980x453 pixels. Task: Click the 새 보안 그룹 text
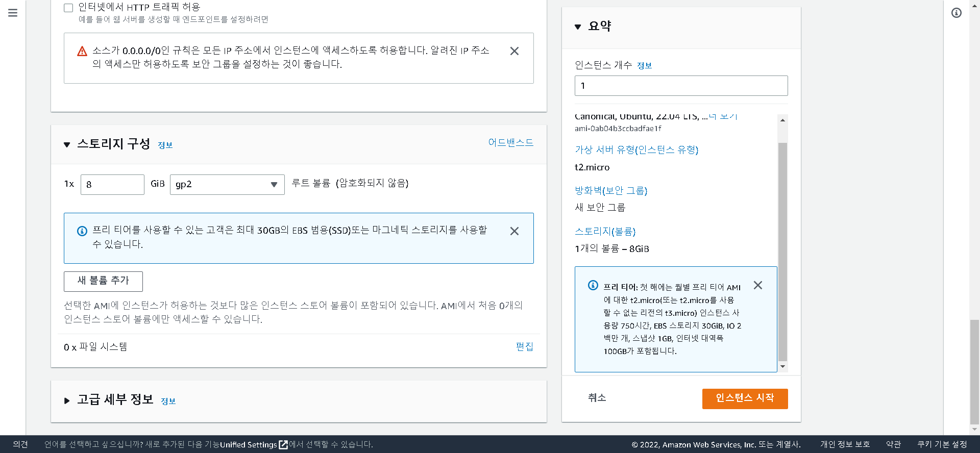click(600, 208)
